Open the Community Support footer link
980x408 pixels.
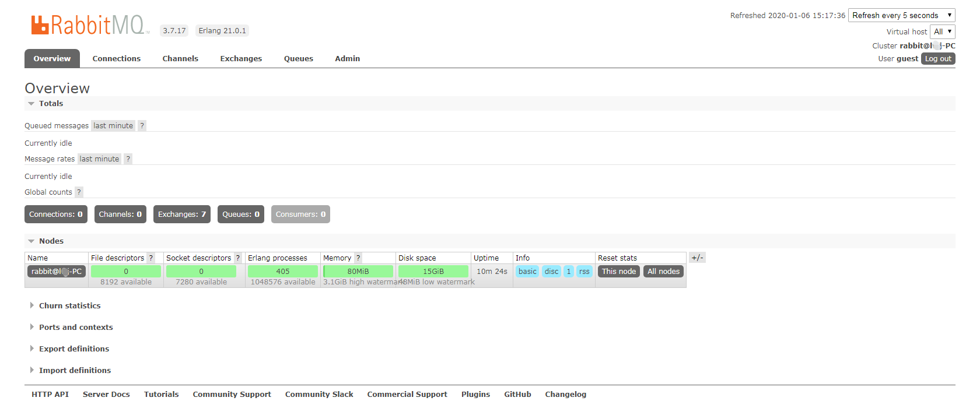point(232,394)
